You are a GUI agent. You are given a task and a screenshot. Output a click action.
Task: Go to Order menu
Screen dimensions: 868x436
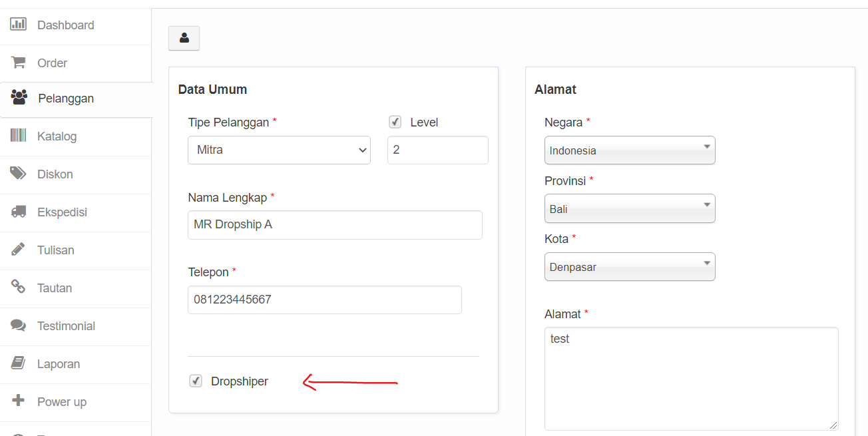pos(75,63)
